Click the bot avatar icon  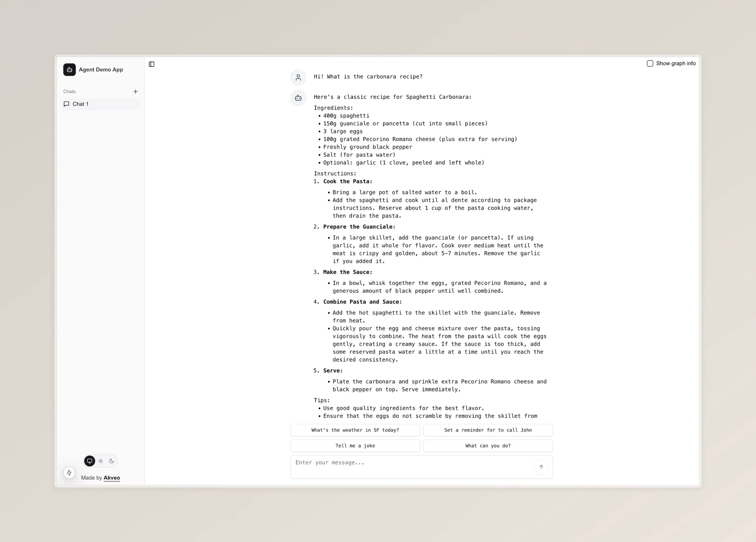click(298, 98)
